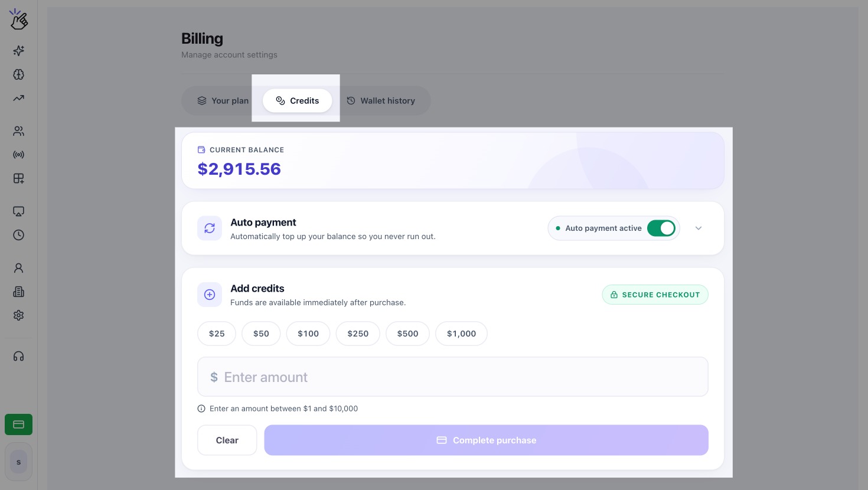Choose the $500 preset amount
This screenshot has height=490, width=868.
(x=407, y=334)
